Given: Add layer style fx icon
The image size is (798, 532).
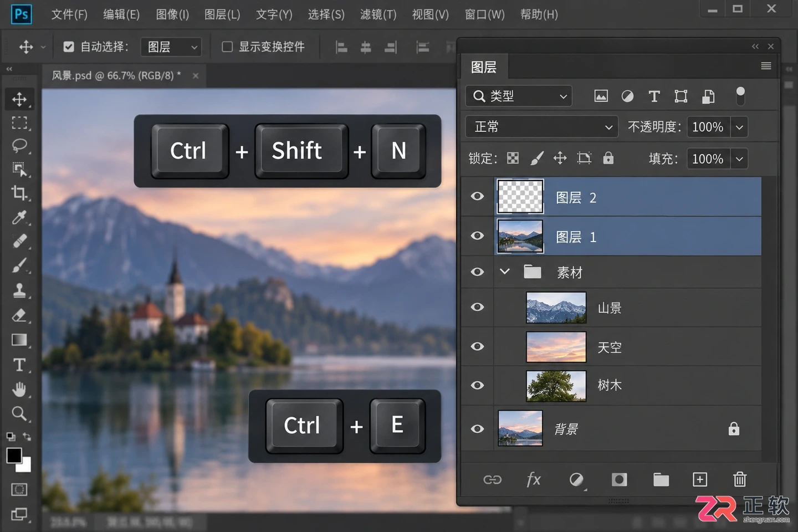Looking at the screenshot, I should pos(533,479).
